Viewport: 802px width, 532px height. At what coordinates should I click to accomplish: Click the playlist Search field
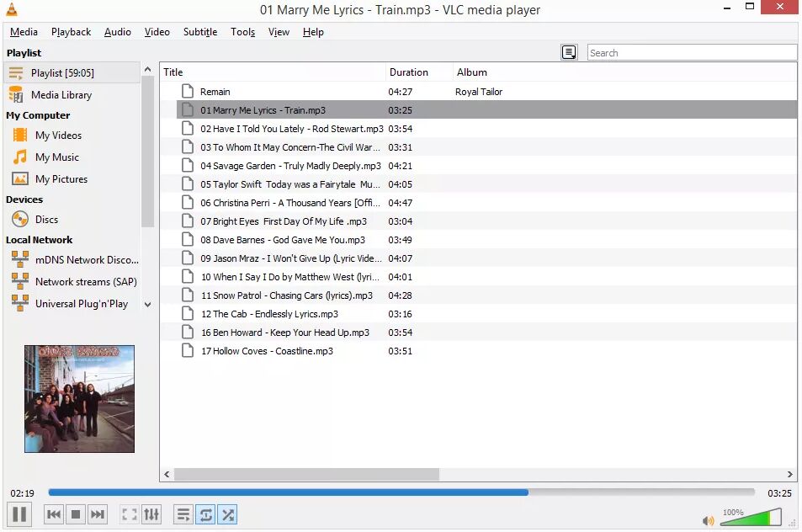(692, 52)
